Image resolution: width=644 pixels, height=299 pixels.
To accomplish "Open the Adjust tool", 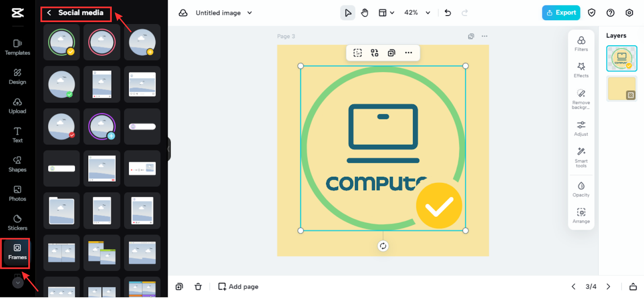I will click(x=581, y=128).
